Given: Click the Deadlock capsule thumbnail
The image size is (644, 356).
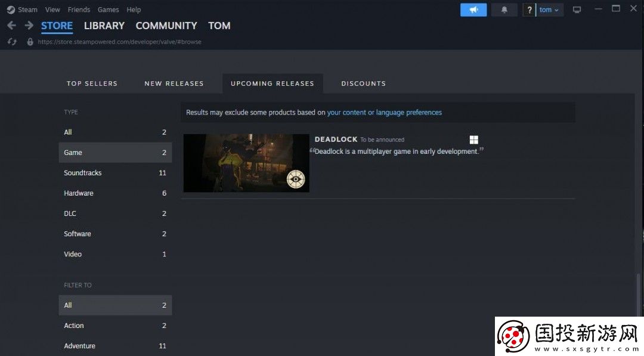Looking at the screenshot, I should (246, 163).
